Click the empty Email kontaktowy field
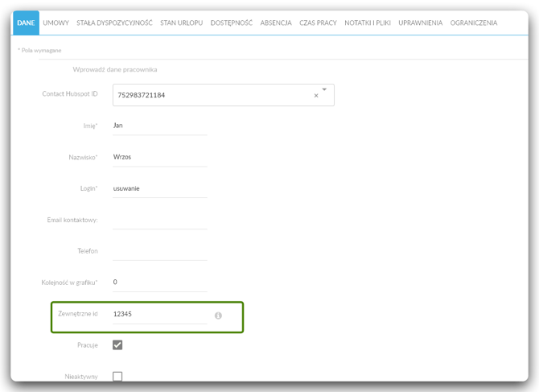 point(160,220)
